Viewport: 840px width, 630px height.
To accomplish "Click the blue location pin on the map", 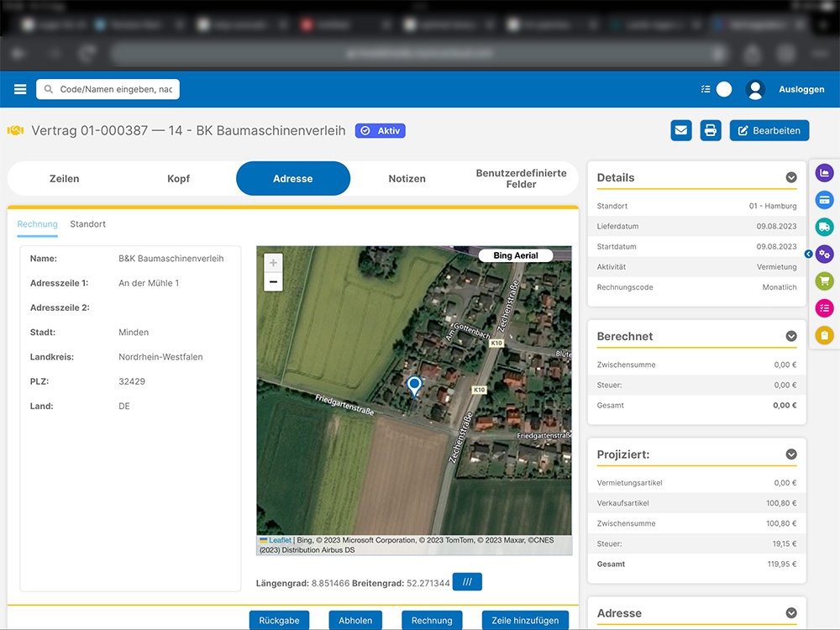I will pos(414,386).
